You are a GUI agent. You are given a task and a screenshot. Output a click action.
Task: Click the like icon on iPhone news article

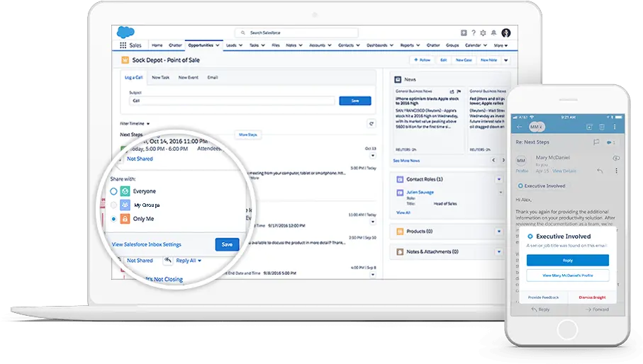tap(452, 91)
